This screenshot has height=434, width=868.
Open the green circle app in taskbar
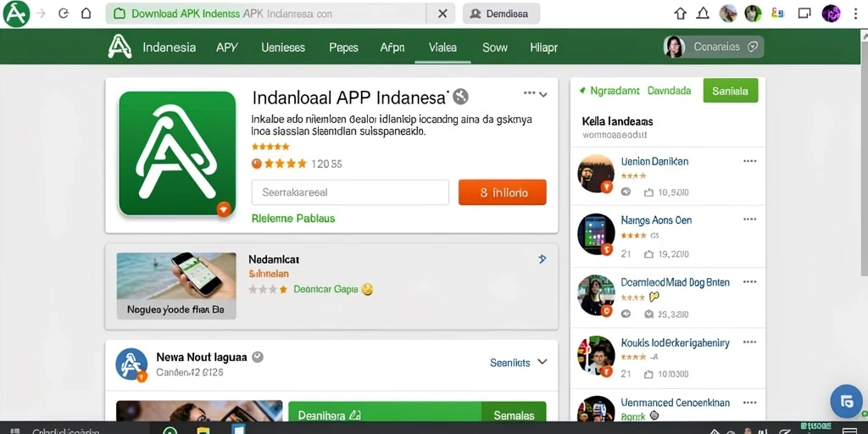170,430
